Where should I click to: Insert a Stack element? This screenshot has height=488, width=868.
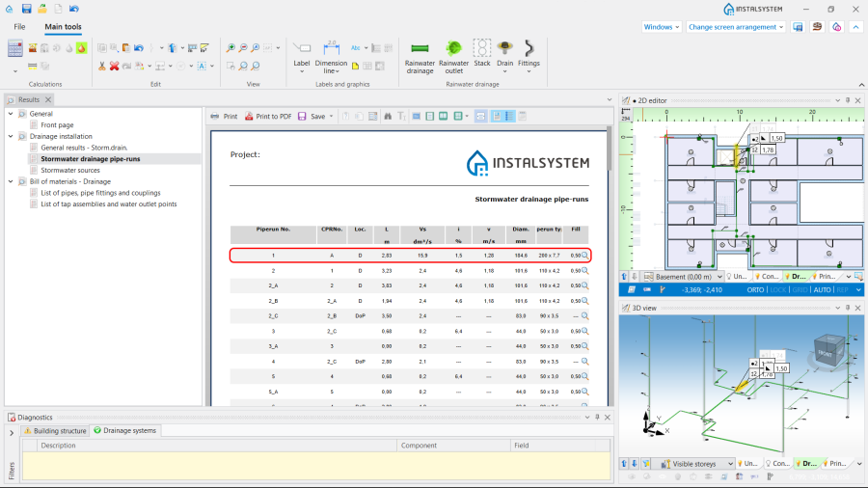[x=482, y=53]
